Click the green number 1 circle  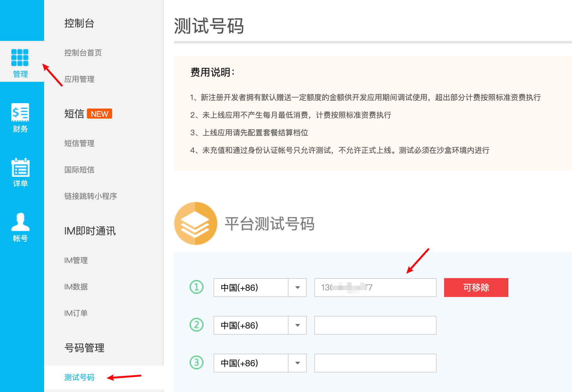[x=197, y=287]
